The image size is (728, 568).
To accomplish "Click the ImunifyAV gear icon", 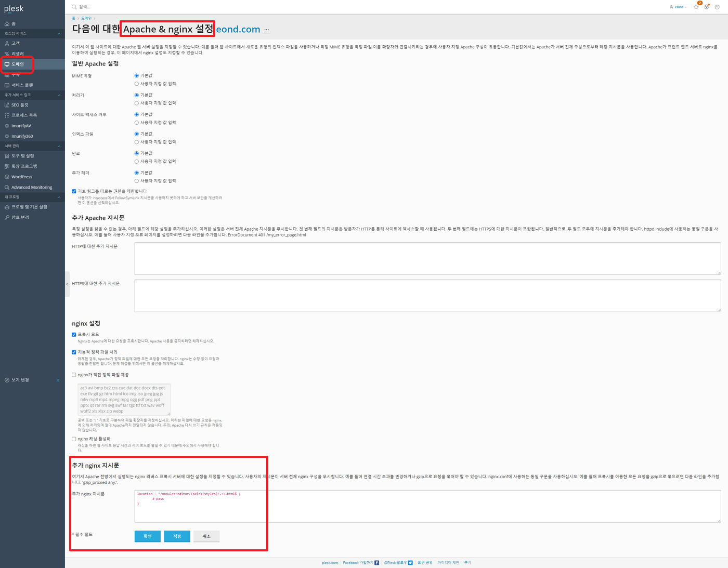I will point(7,126).
